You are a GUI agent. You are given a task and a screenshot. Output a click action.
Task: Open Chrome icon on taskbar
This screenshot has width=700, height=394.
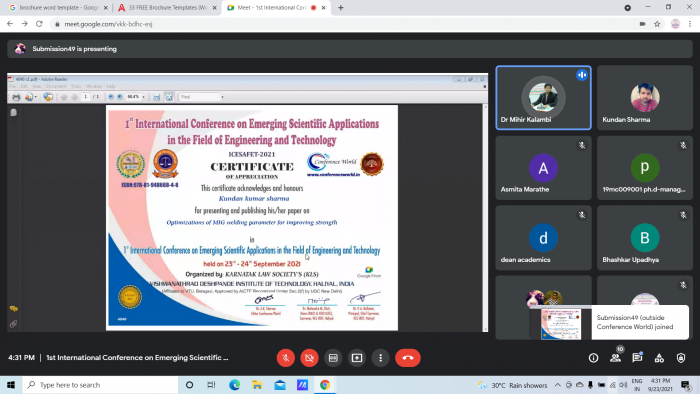pos(325,385)
